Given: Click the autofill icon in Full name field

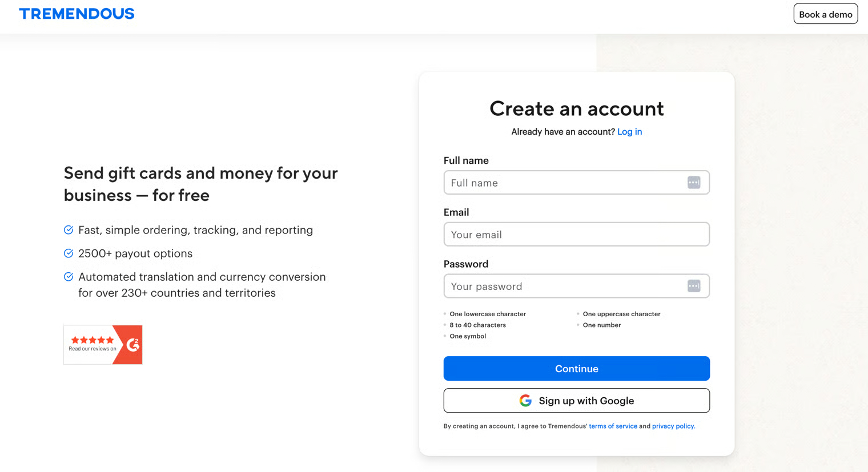Looking at the screenshot, I should coord(693,183).
